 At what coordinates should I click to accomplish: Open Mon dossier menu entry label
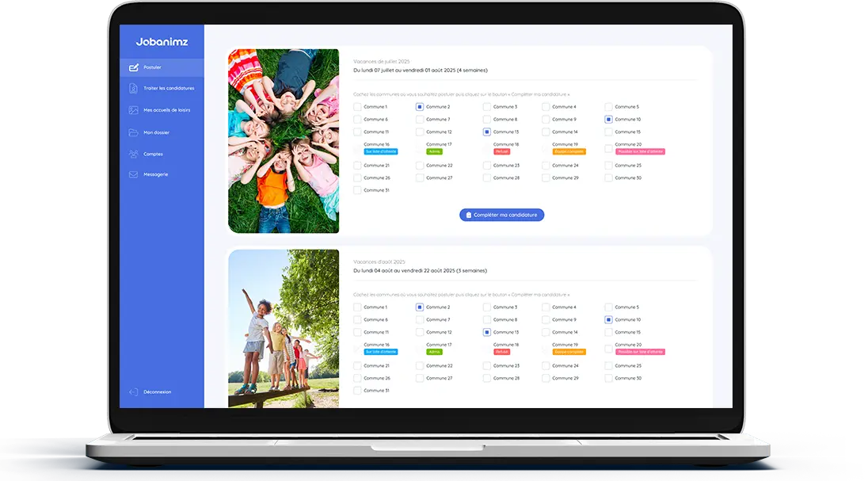[156, 132]
